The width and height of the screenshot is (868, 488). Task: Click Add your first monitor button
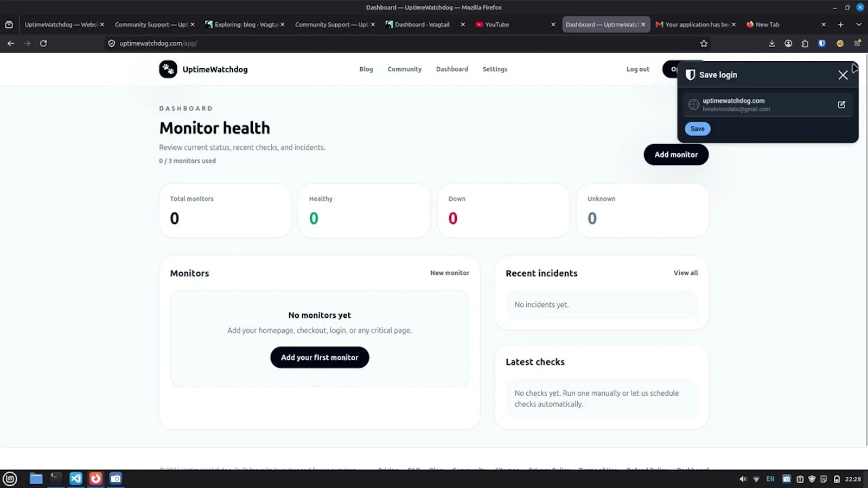pos(320,357)
